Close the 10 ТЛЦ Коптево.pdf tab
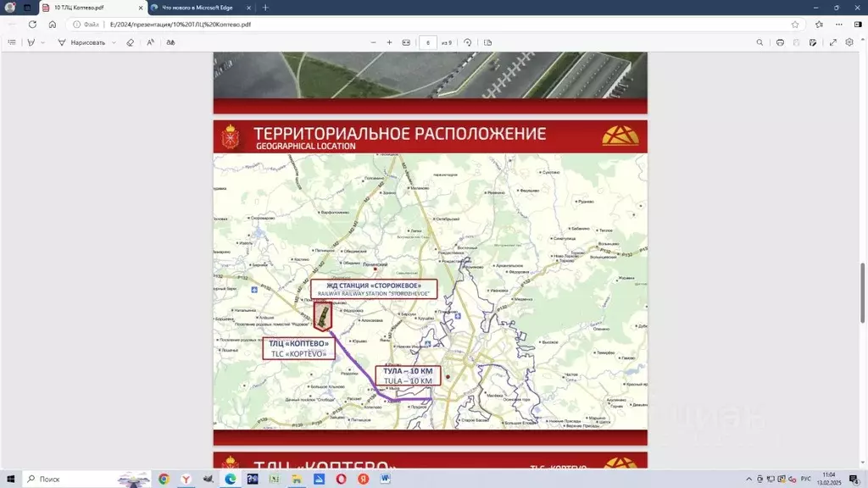The image size is (868, 488). 140,8
